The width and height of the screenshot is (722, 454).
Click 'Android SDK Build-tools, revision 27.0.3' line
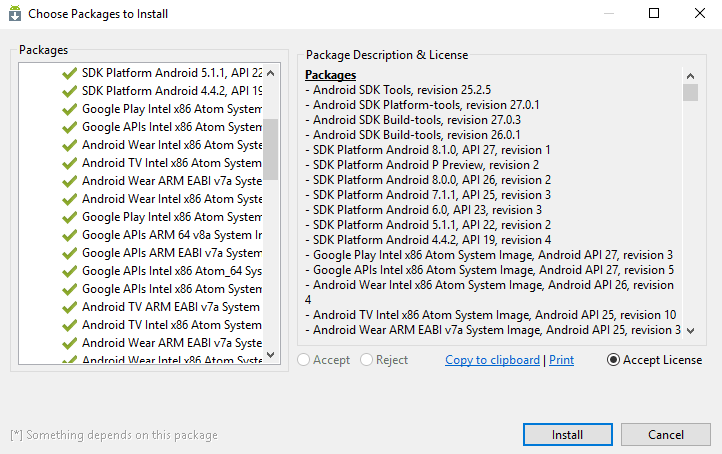[413, 120]
